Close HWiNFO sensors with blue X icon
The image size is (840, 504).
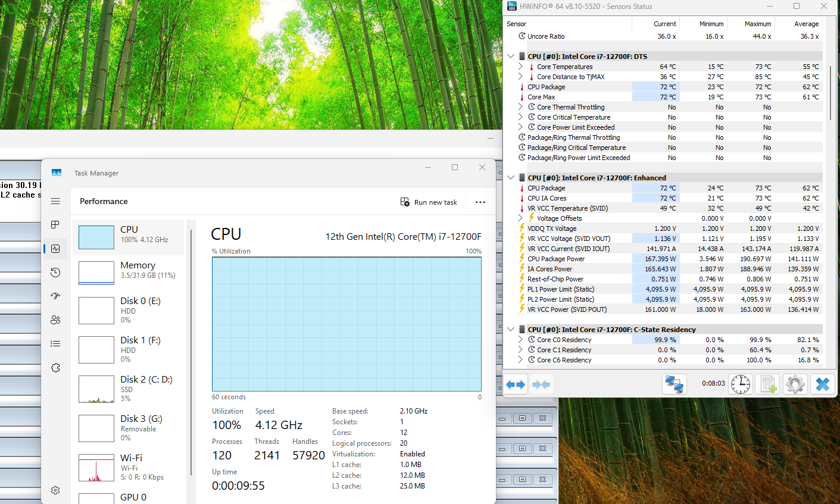tap(823, 384)
